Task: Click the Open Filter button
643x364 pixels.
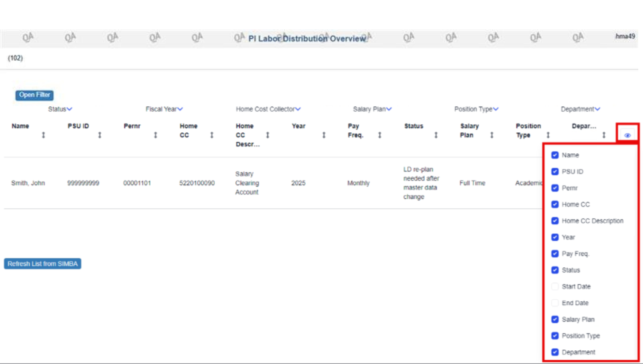Action: pyautogui.click(x=35, y=95)
